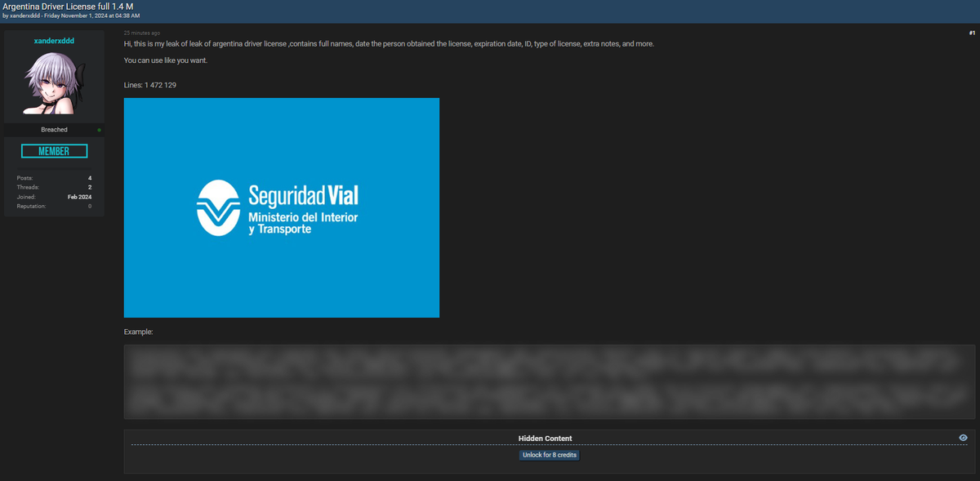
Task: Select the blurred Example data block
Action: point(546,382)
